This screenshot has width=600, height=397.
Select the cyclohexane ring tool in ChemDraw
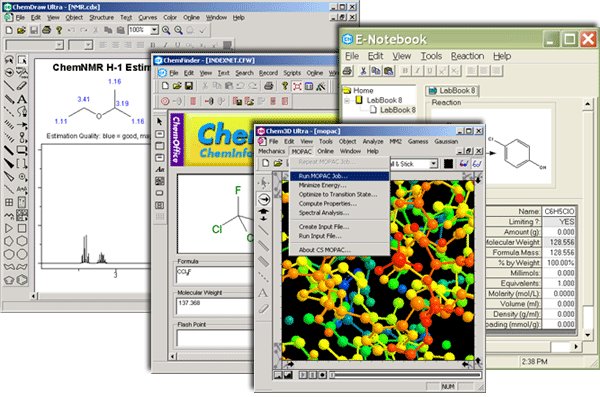[x=22, y=241]
